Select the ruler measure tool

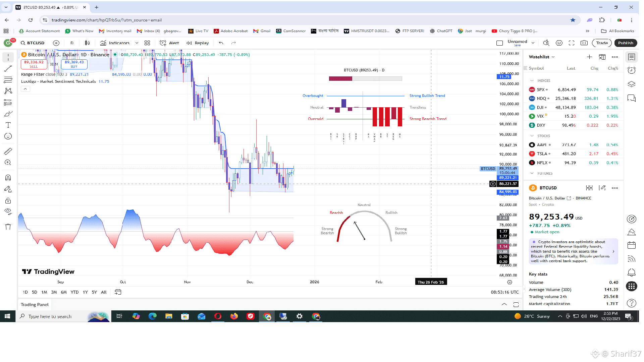point(8,151)
